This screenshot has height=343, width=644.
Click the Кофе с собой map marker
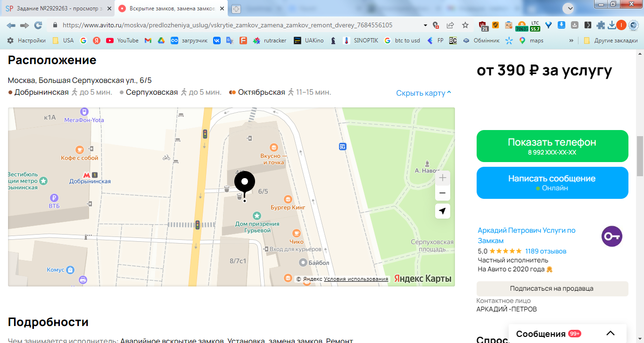(80, 149)
